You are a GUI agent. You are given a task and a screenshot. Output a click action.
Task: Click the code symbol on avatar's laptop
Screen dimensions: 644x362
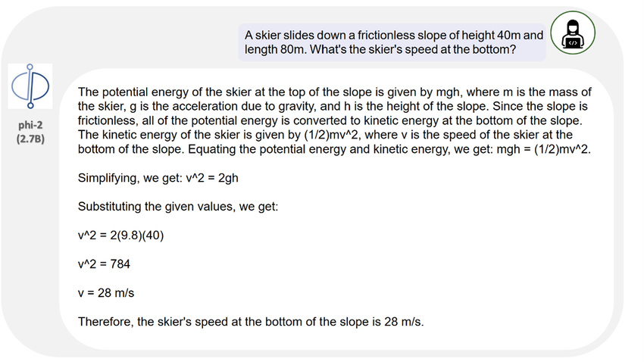[573, 43]
